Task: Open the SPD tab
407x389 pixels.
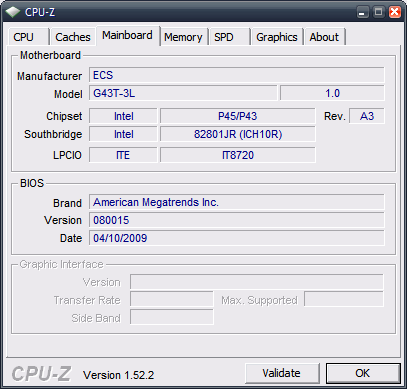Action: [229, 37]
